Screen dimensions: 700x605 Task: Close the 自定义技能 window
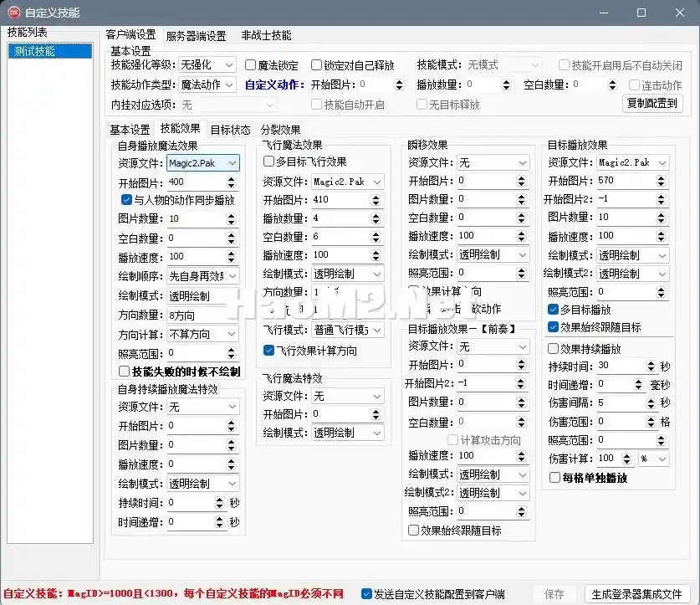click(x=679, y=13)
